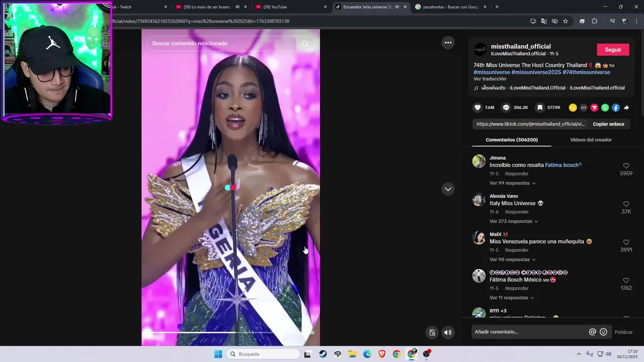Screen dimensions: 644x362
Task: Click the Buscar contenido relacionado field
Action: (222, 44)
